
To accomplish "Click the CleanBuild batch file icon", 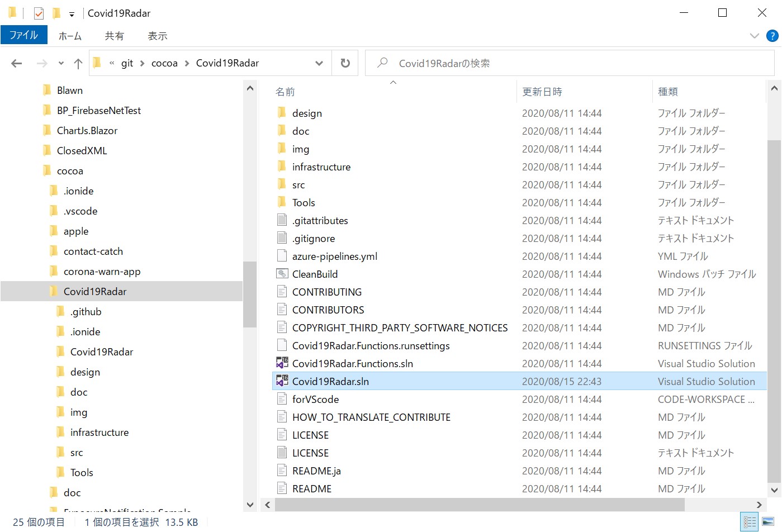I will (x=282, y=274).
